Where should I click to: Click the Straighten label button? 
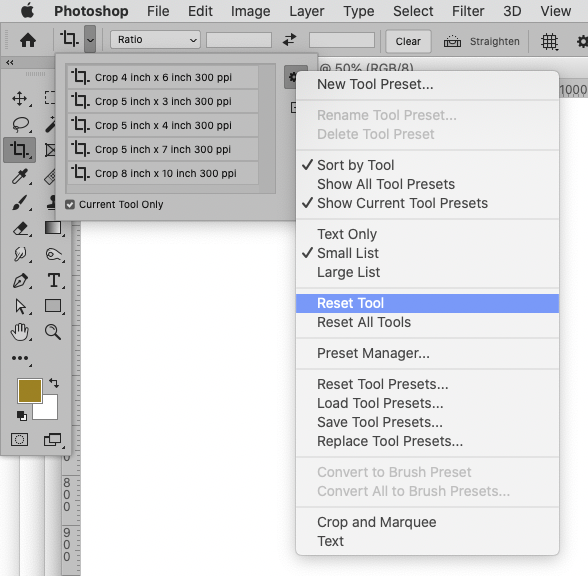(x=495, y=41)
